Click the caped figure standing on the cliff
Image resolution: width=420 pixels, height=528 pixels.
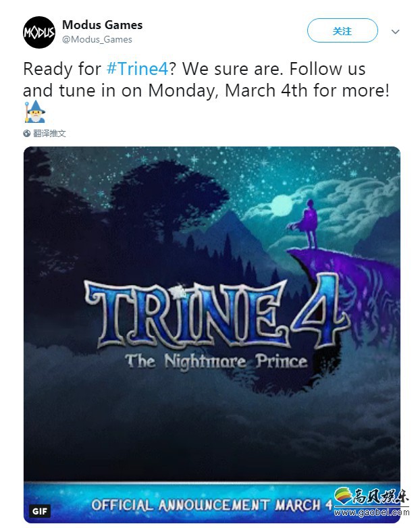pos(307,223)
